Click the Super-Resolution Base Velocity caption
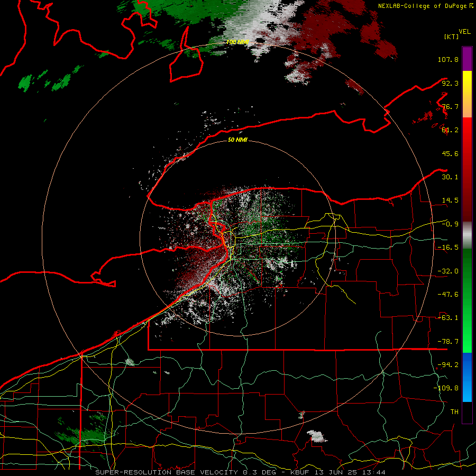The image size is (476, 476). coord(241,472)
